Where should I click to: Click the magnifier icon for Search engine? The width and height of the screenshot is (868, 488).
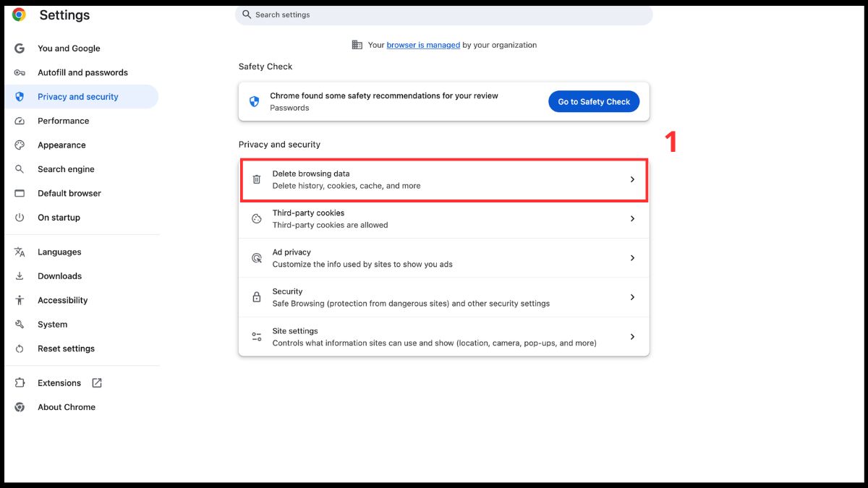tap(20, 169)
